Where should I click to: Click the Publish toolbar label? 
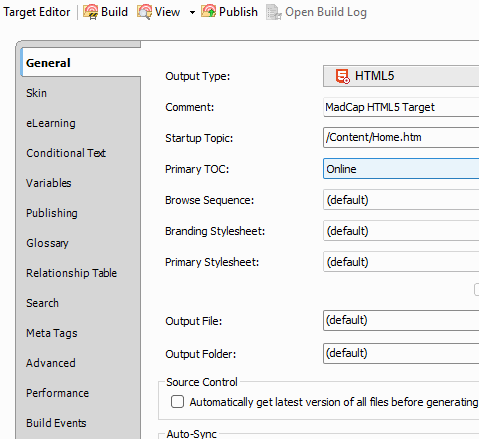[x=238, y=12]
